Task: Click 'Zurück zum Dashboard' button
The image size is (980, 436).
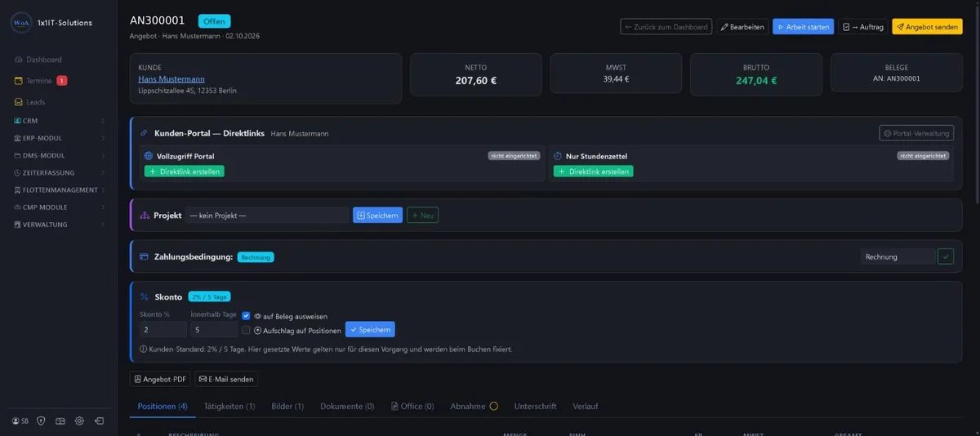Action: click(666, 27)
